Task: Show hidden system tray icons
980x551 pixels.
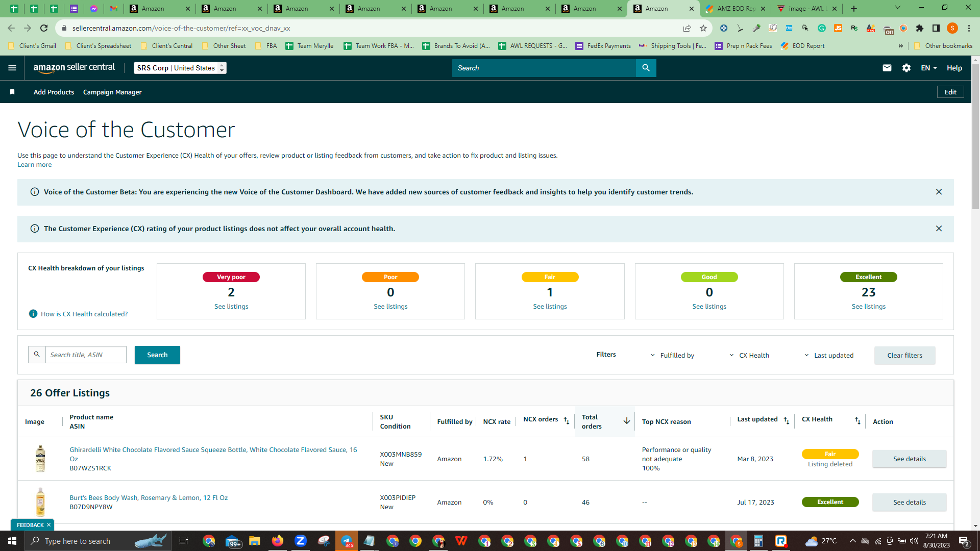Action: point(852,541)
